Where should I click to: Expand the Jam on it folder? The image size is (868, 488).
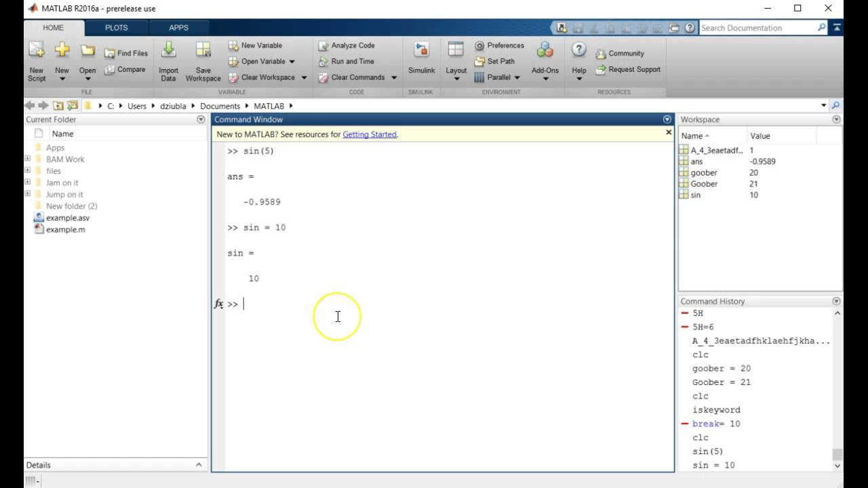pyautogui.click(x=28, y=182)
